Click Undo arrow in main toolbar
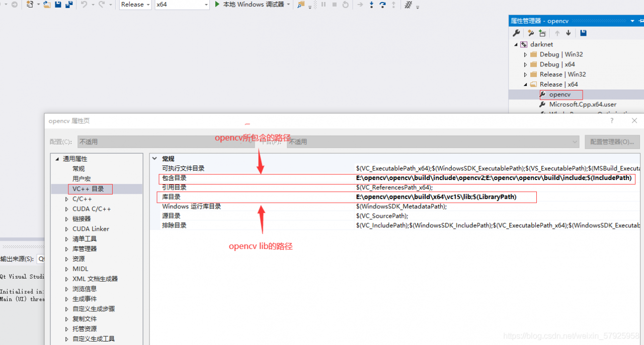 (x=84, y=5)
